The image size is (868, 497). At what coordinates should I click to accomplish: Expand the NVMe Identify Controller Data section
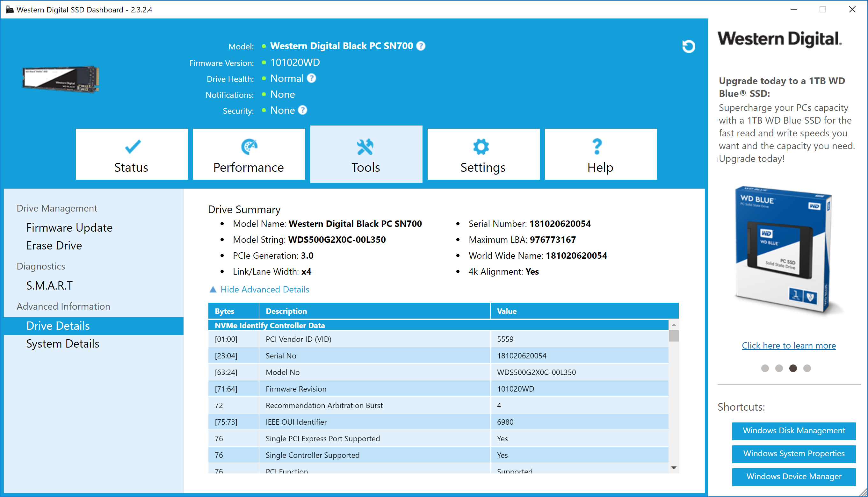pyautogui.click(x=672, y=325)
